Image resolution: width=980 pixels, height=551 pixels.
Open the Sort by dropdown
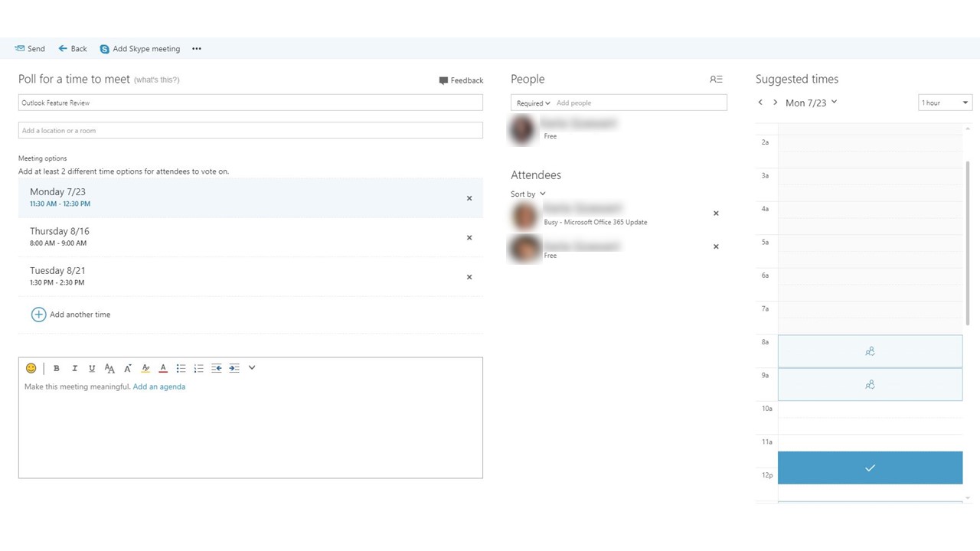(528, 194)
